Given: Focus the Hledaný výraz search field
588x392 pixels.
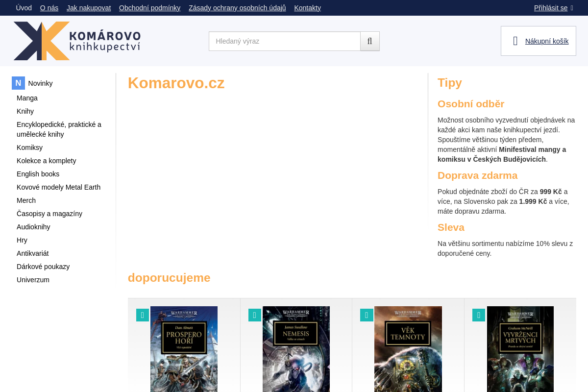Looking at the screenshot, I should pos(285,41).
